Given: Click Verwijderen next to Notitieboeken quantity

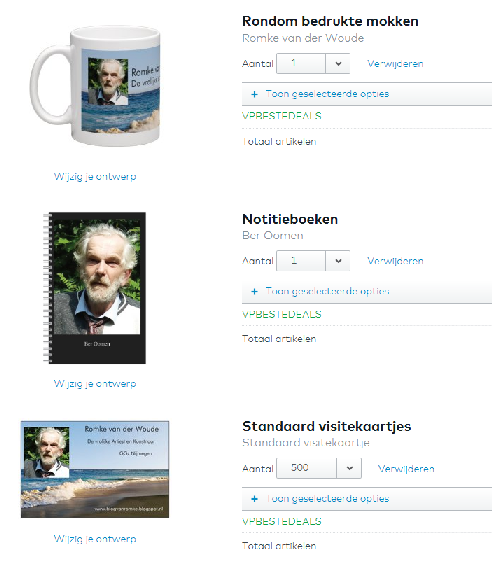Looking at the screenshot, I should (x=395, y=261).
